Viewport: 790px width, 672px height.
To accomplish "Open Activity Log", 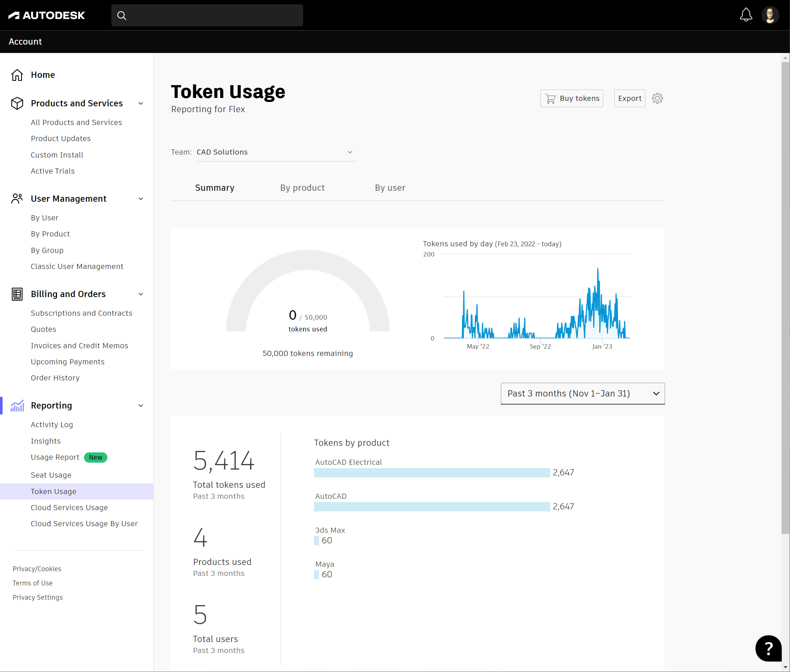I will pyautogui.click(x=52, y=425).
